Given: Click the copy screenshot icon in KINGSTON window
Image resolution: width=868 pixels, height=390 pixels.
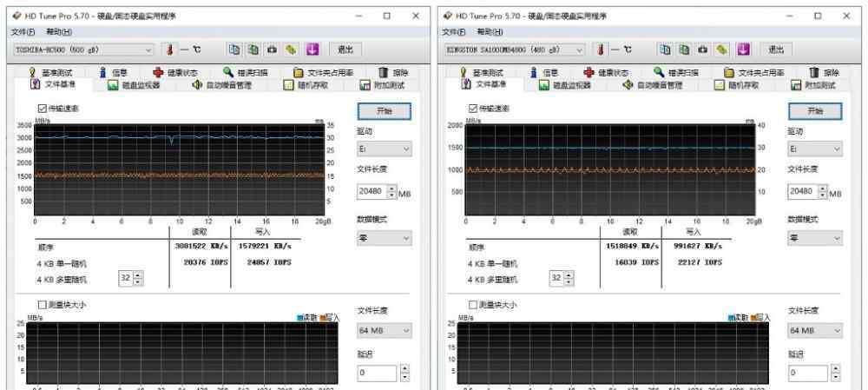Looking at the screenshot, I should tap(686, 50).
